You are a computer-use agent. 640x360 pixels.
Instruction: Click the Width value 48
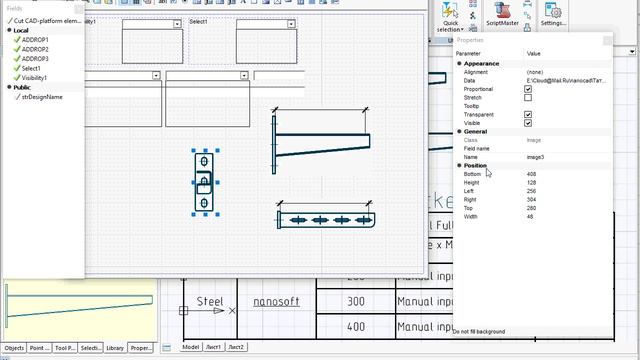[530, 217]
